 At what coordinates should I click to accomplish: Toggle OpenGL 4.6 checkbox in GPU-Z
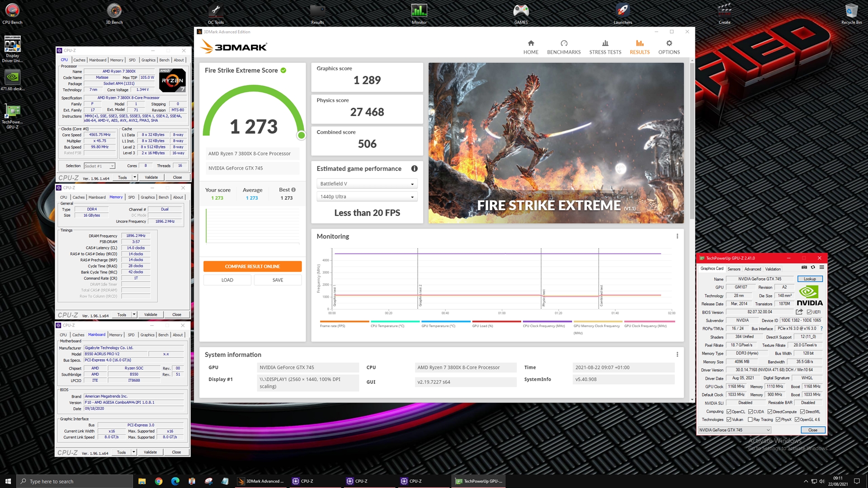coord(797,420)
